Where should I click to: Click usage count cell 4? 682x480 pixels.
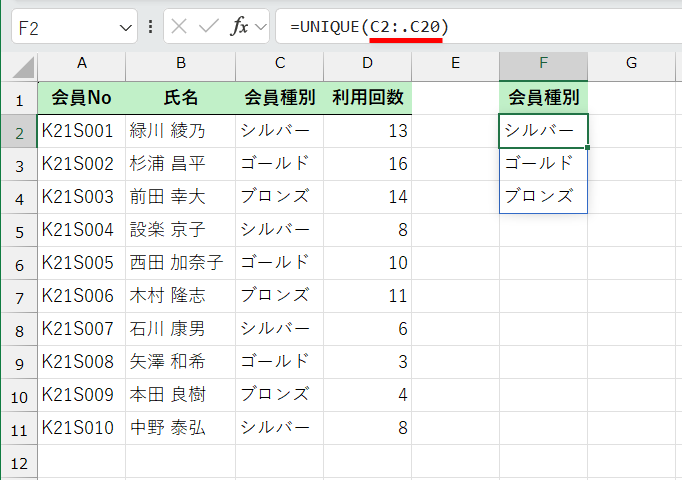[368, 396]
